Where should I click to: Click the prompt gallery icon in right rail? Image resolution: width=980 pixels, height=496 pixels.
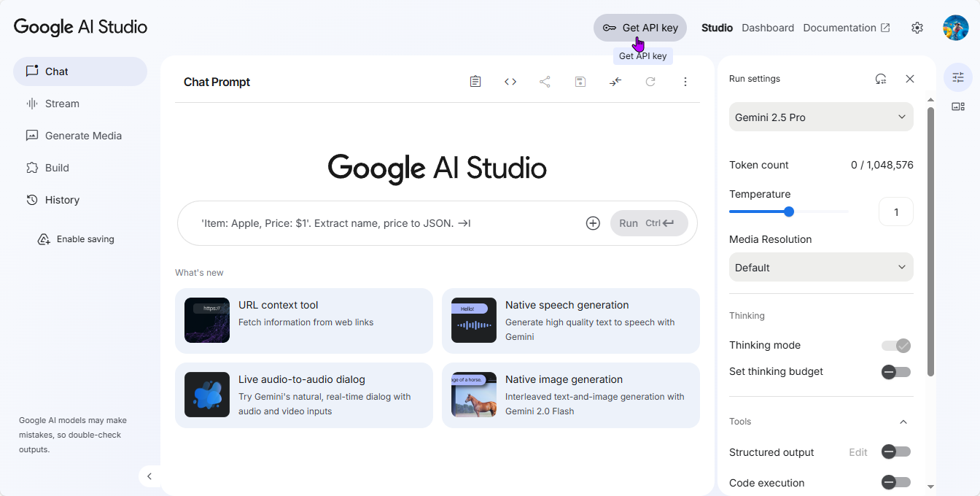pyautogui.click(x=958, y=106)
